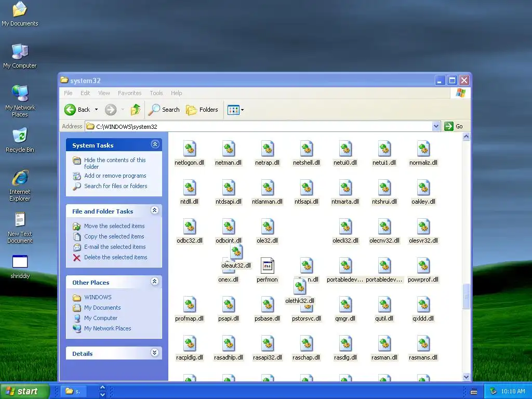Select the rasmans.dll file icon
532x399 pixels.
pyautogui.click(x=423, y=344)
